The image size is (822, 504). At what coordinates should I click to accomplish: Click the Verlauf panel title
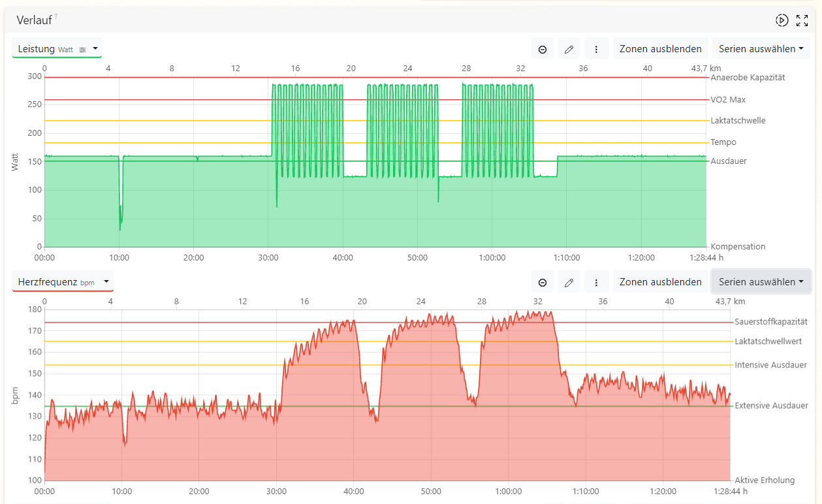click(x=35, y=20)
